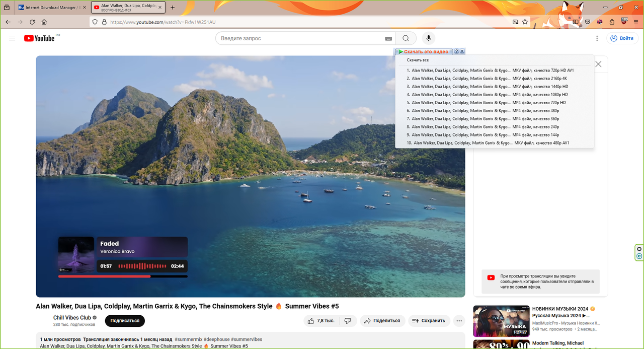Close the Alan Walker YouTube tab
Screen dimensions: 644x349
[160, 8]
